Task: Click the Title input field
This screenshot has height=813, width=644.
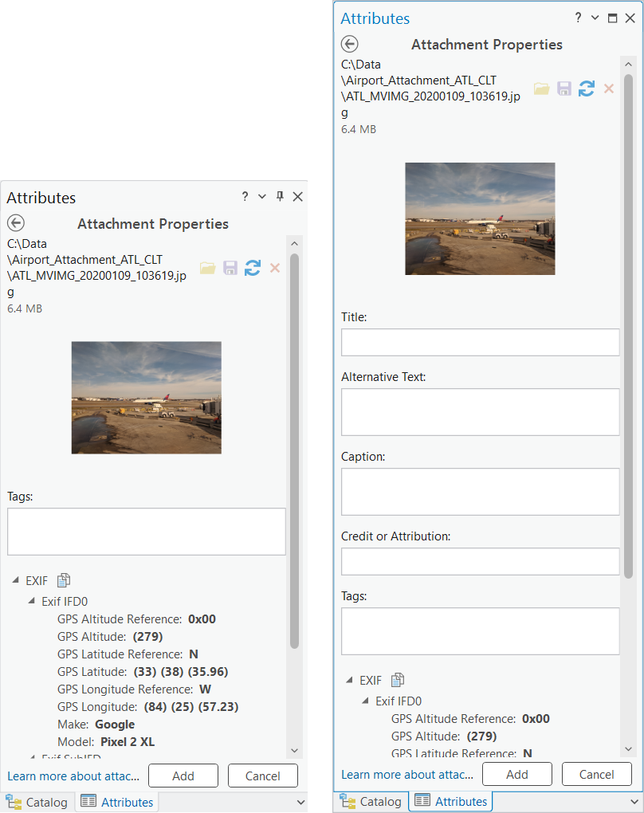Action: click(x=480, y=342)
